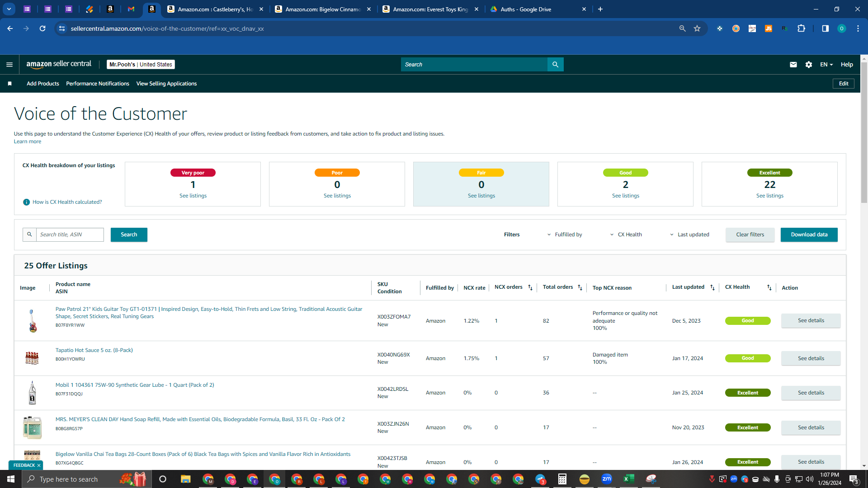Open a new browser tab
The width and height of the screenshot is (868, 488).
pos(600,9)
